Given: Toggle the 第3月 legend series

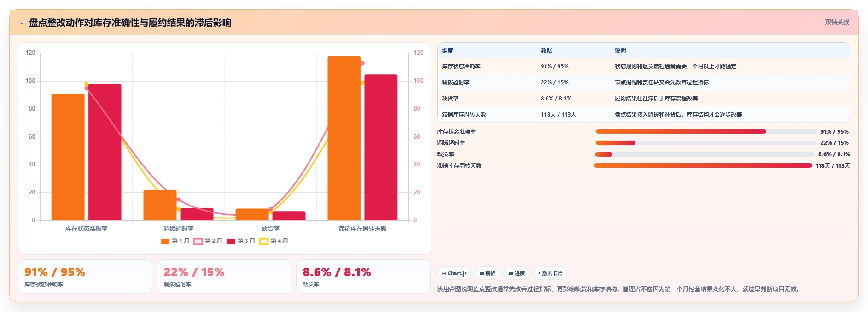Looking at the screenshot, I should (x=241, y=241).
